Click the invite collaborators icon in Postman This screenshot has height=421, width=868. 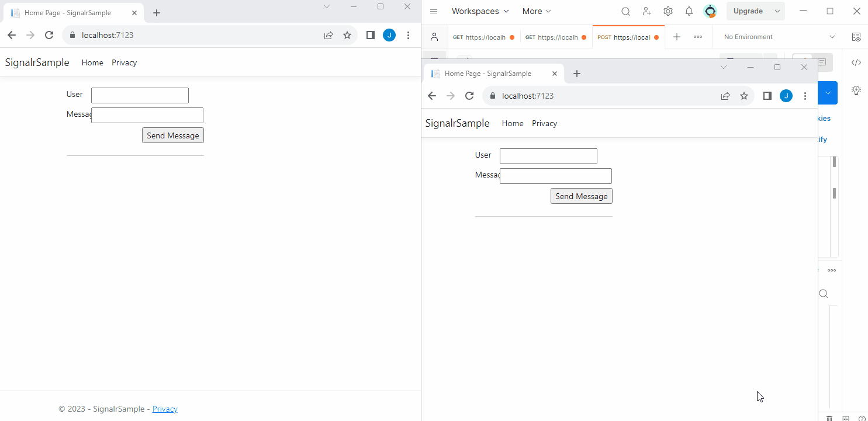tap(646, 11)
